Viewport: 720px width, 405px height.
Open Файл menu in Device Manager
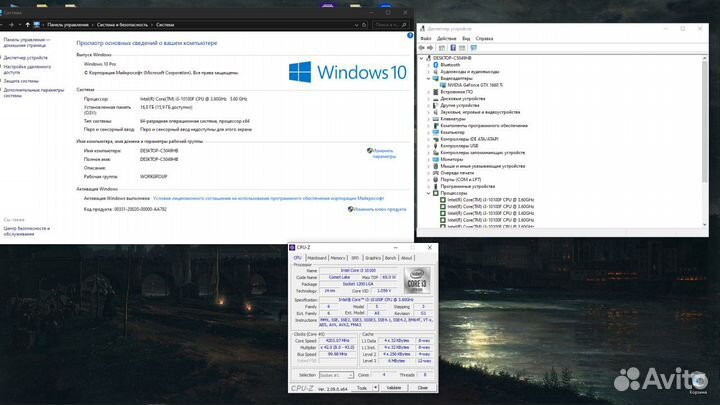(x=426, y=39)
